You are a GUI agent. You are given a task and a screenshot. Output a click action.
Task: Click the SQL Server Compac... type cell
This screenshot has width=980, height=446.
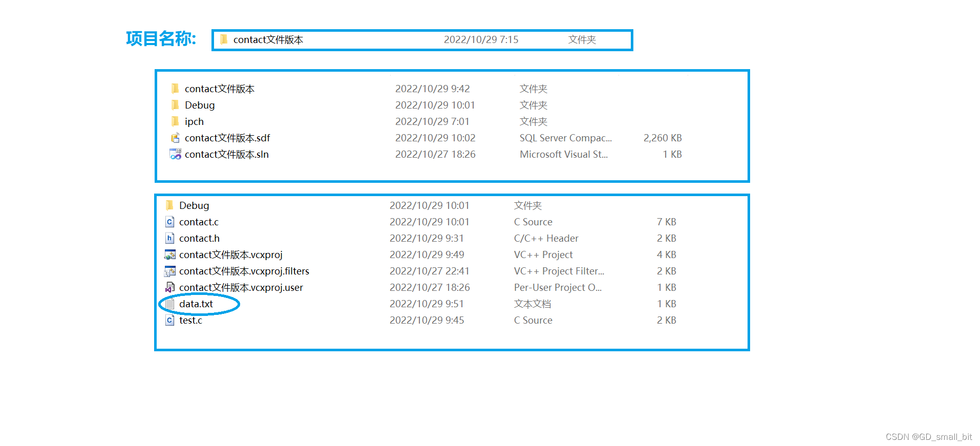click(566, 138)
